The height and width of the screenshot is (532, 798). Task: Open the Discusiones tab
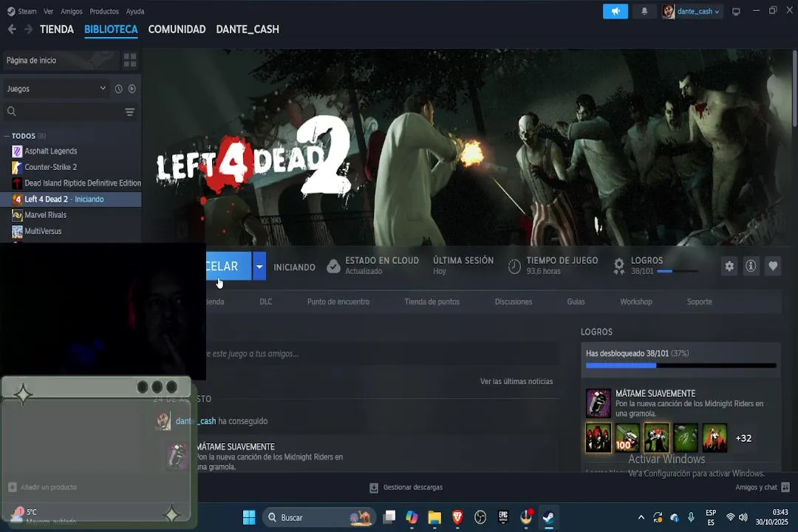514,302
